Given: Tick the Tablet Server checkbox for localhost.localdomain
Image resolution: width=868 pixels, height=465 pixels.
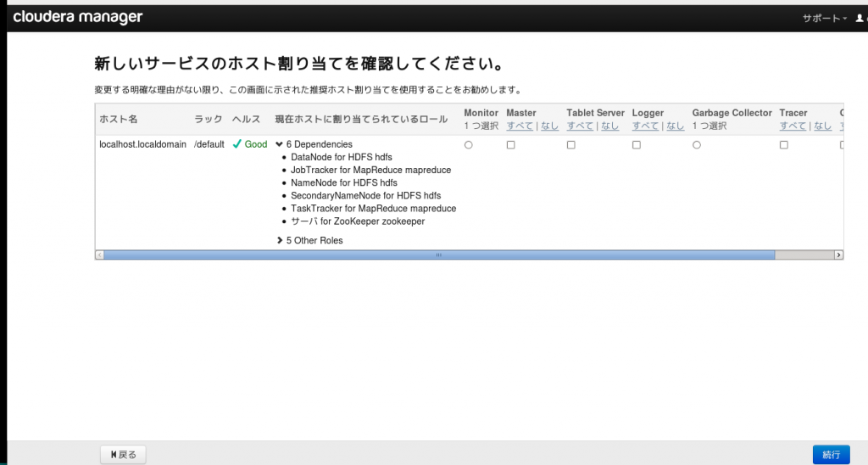Looking at the screenshot, I should 570,144.
